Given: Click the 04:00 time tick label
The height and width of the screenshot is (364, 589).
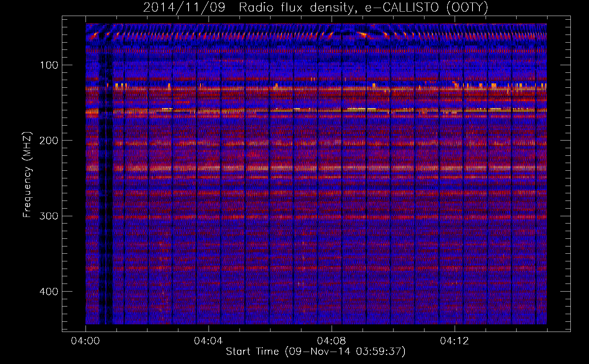Looking at the screenshot, I should click(86, 341).
